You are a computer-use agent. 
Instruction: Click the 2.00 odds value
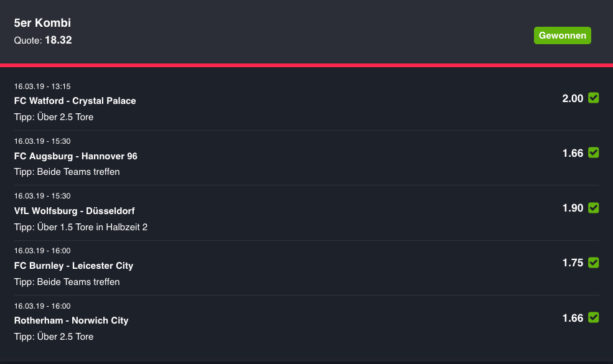coord(573,98)
